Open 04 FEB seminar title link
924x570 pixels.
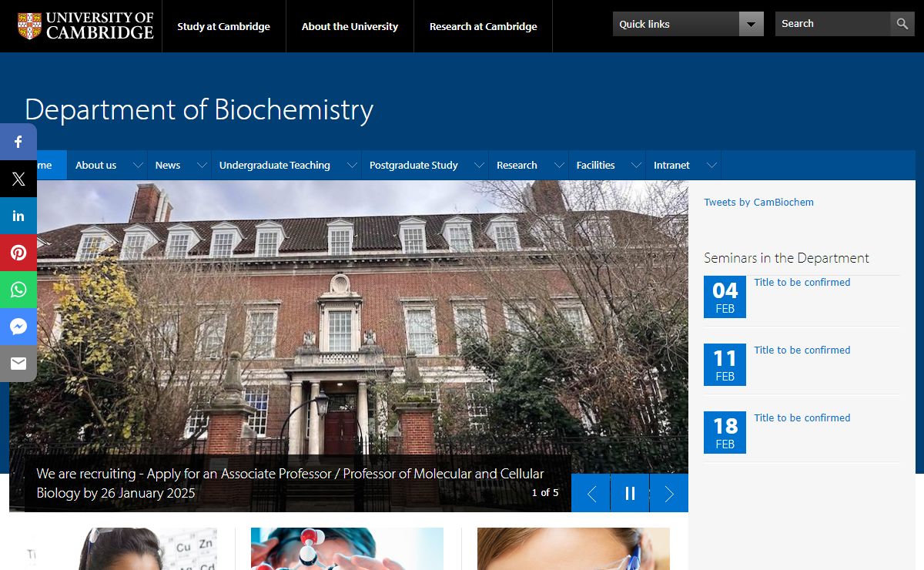(x=802, y=283)
